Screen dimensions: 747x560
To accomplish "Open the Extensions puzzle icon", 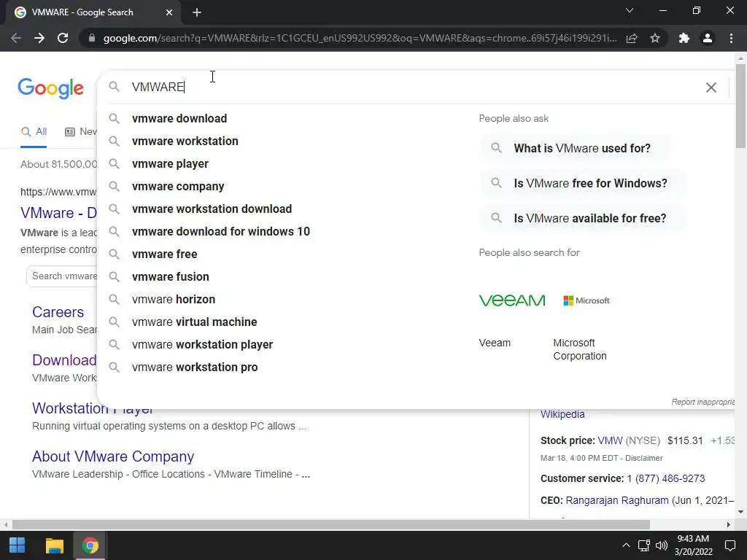I will [x=684, y=38].
